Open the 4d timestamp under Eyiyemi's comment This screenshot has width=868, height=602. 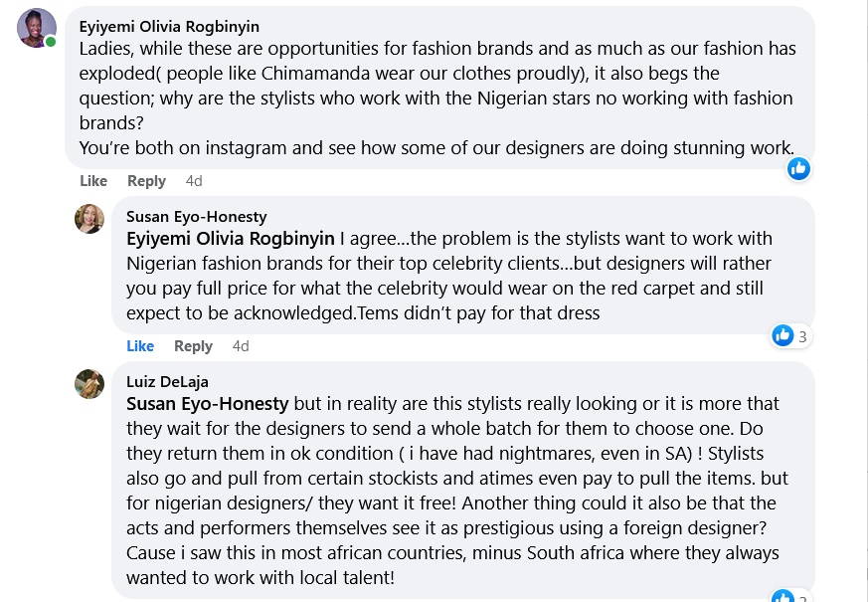(194, 181)
